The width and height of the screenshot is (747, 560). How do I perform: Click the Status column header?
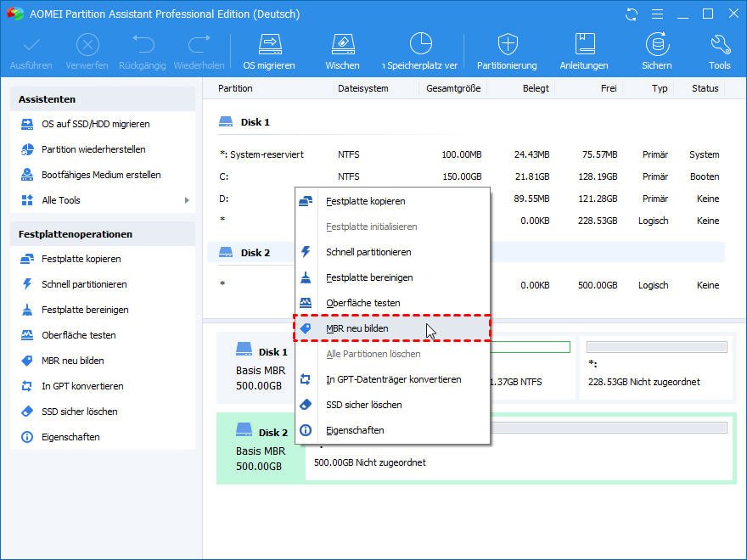tap(705, 88)
